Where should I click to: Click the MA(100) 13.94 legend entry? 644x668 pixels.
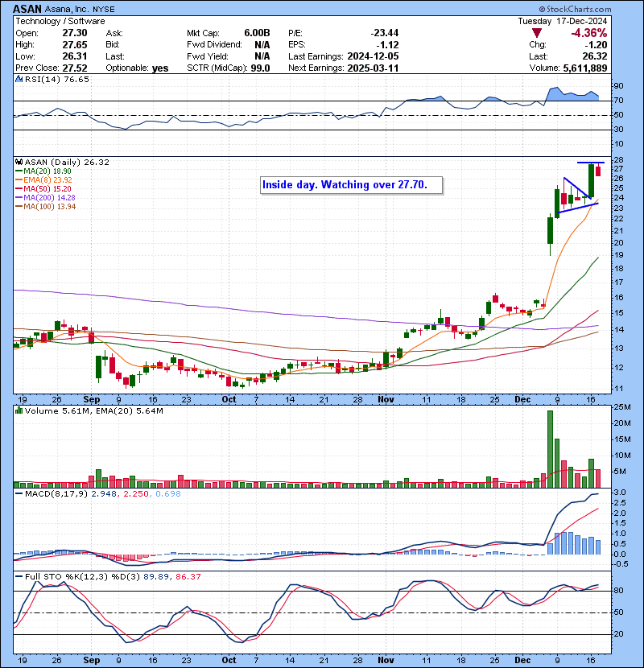(46, 207)
